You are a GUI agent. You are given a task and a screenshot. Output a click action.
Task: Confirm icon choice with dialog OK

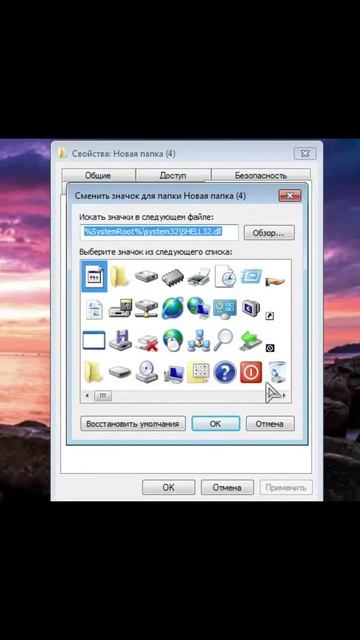[216, 424]
